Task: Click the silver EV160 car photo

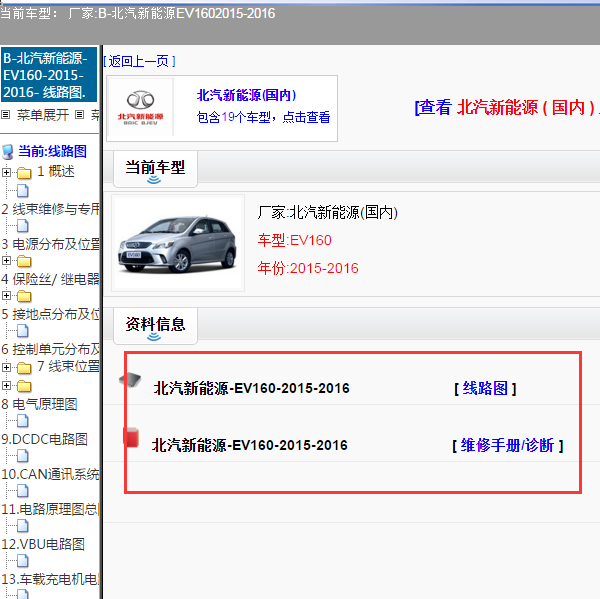Action: [x=178, y=243]
